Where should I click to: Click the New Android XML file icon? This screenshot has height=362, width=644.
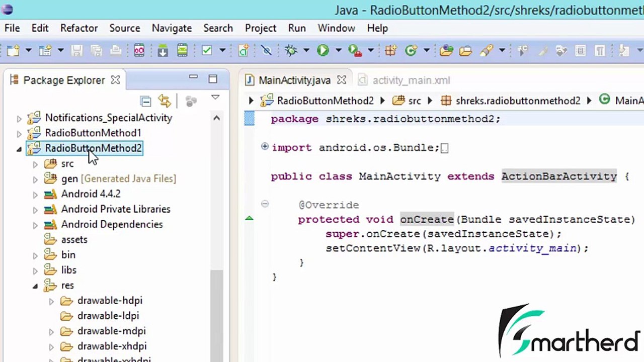click(244, 50)
